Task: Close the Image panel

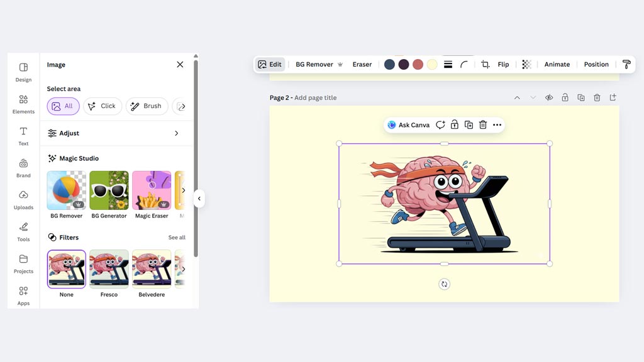Action: 180,65
